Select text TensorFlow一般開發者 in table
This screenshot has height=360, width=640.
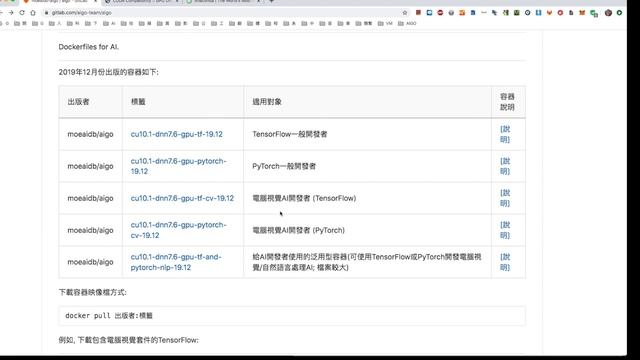290,134
